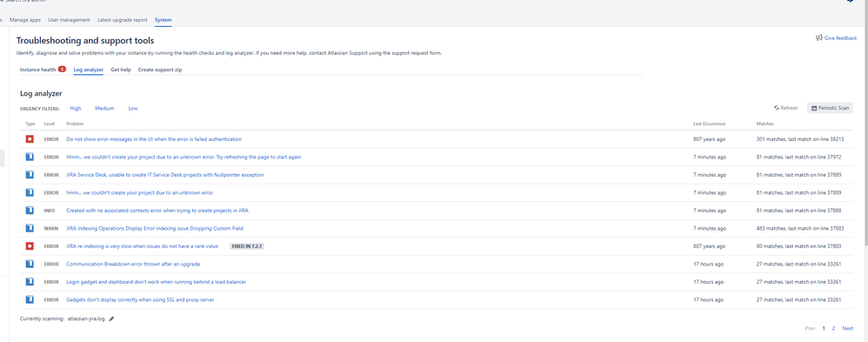Click the Prev pagination link
The image size is (868, 342).
(x=810, y=328)
